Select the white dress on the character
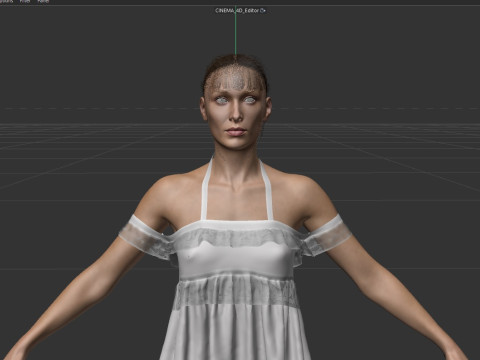The image size is (480, 360). [236, 287]
